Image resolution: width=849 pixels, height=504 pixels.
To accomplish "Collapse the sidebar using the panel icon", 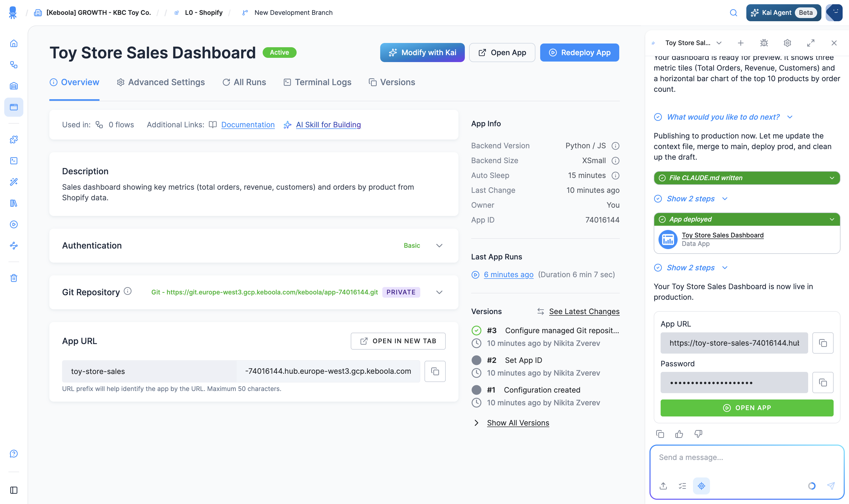I will (x=14, y=490).
